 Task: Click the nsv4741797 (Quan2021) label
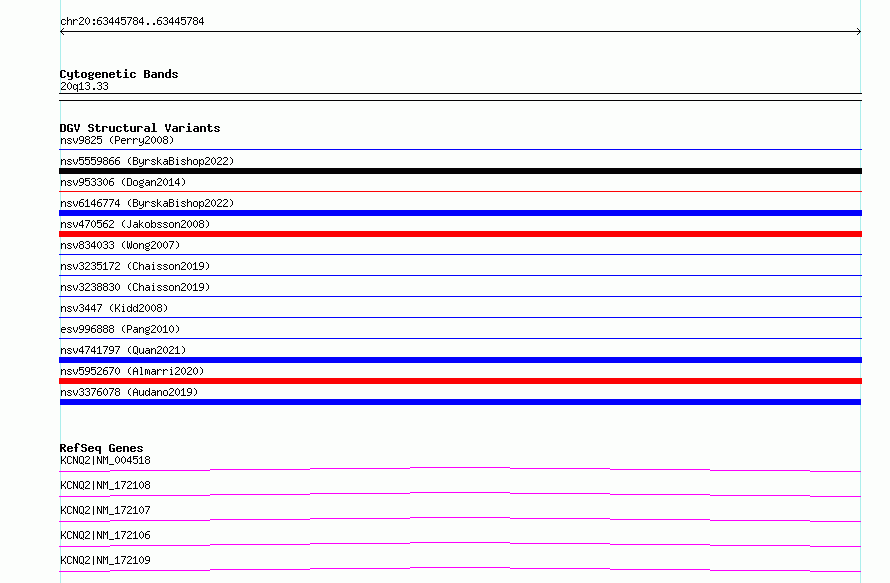[123, 350]
